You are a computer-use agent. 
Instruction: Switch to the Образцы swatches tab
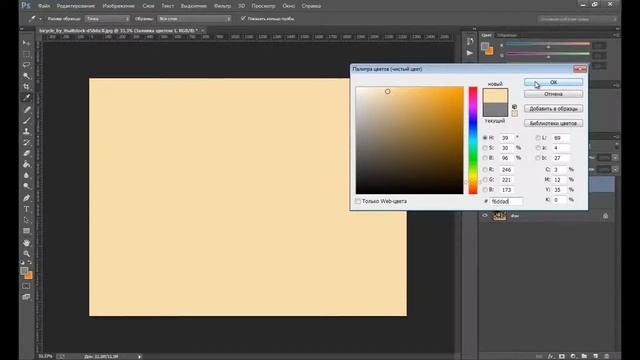507,35
